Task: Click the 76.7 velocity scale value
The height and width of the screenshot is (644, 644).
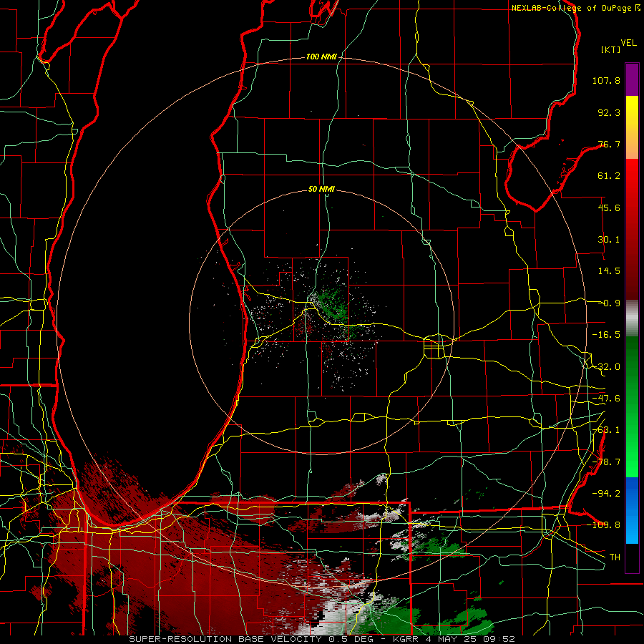Action: tap(609, 144)
